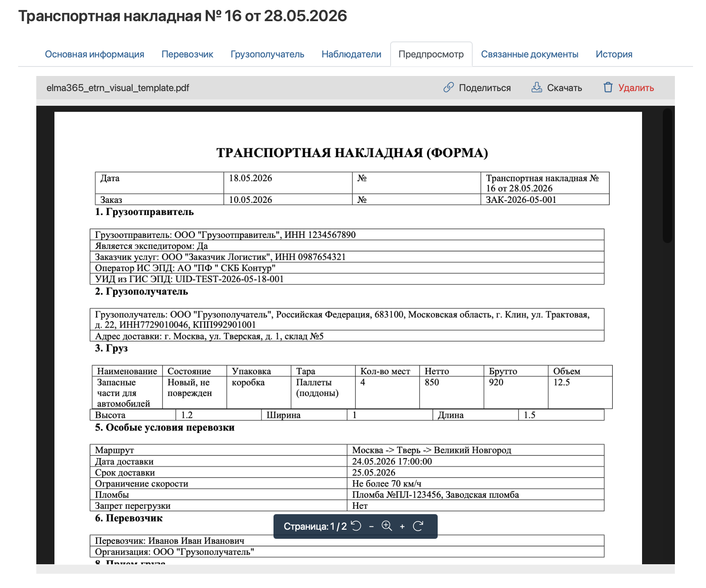The height and width of the screenshot is (588, 706).
Task: Click the gross weight value 920
Action: 516,392
